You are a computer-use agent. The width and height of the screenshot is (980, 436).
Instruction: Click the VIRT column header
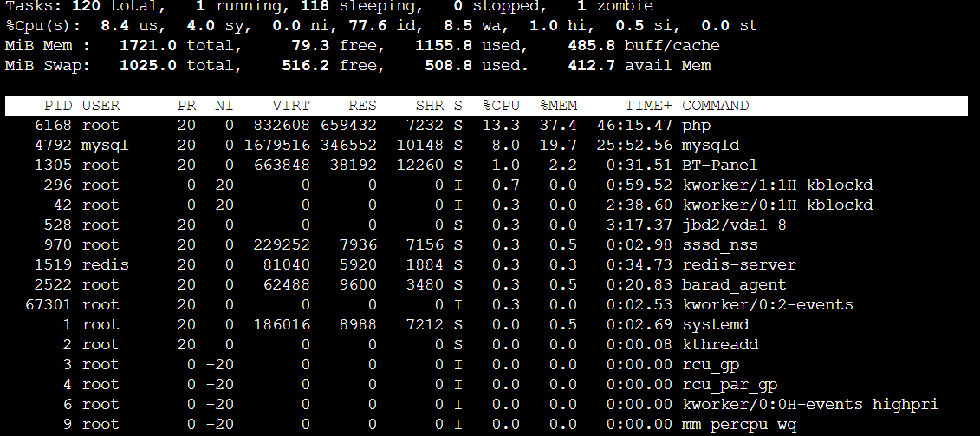point(290,106)
